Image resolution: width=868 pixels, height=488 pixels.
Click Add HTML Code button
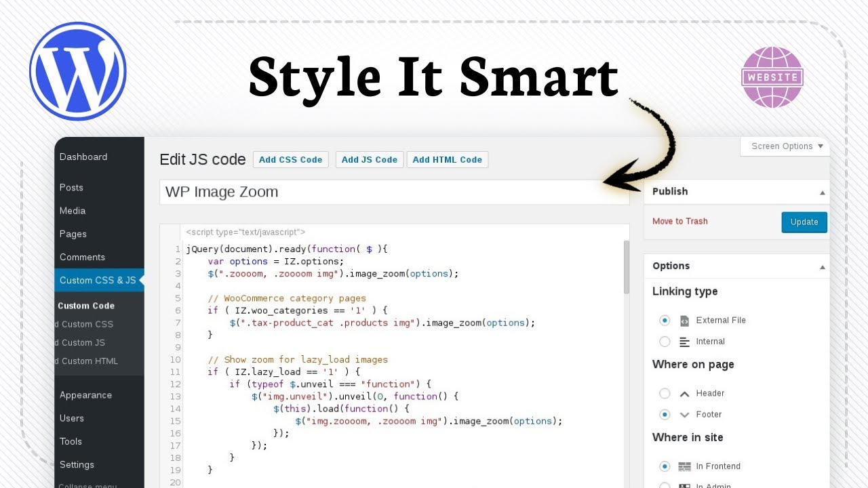(448, 160)
